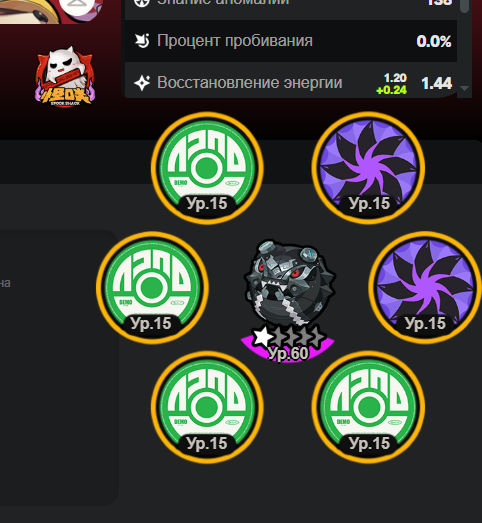
Task: Click the Spook Shack faction logo
Action: tap(65, 77)
